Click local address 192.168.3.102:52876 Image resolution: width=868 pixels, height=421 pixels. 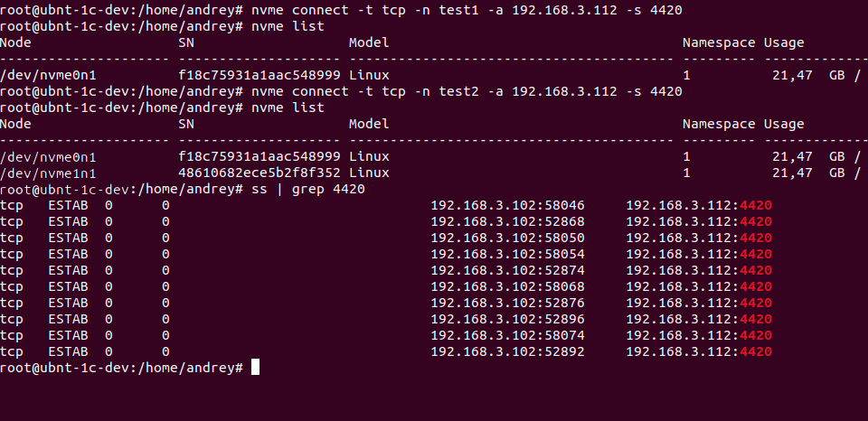point(507,303)
